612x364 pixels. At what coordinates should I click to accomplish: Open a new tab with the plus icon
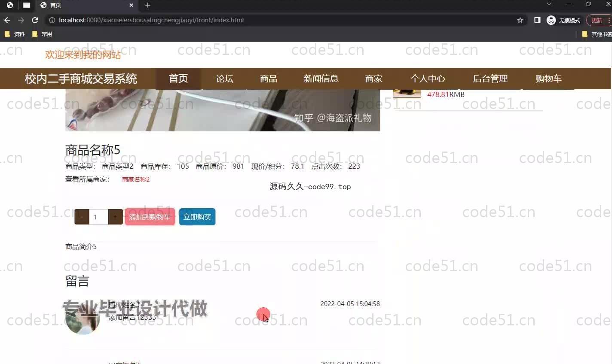click(x=148, y=5)
